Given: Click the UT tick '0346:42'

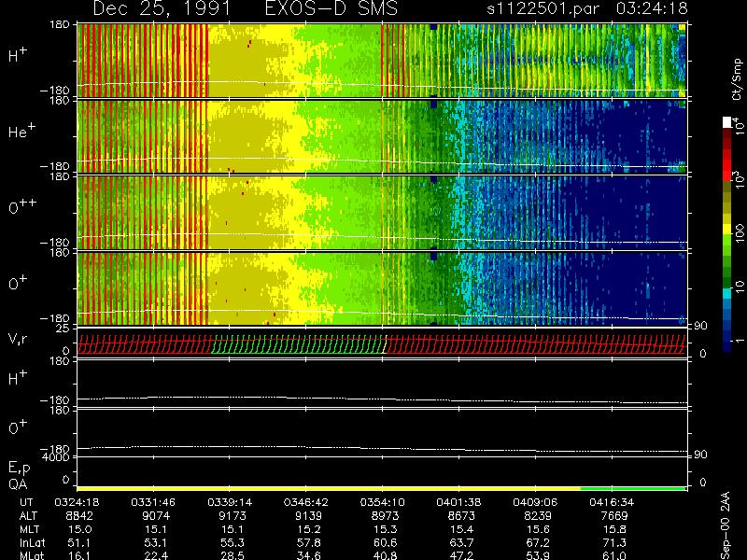Looking at the screenshot, I should [x=306, y=502].
